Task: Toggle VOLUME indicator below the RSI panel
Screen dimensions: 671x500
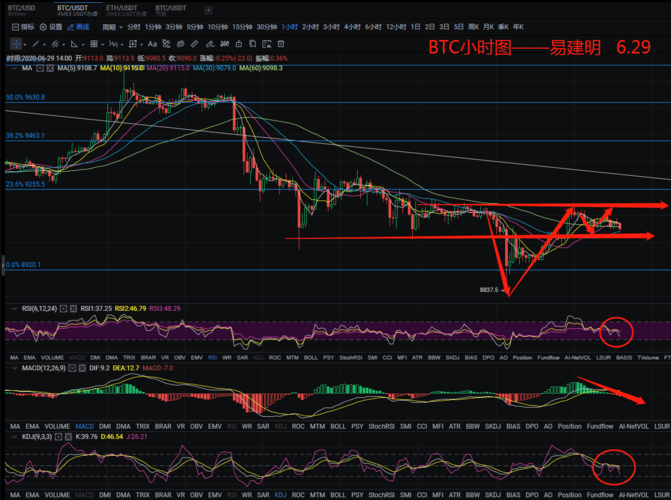Action: coord(55,357)
